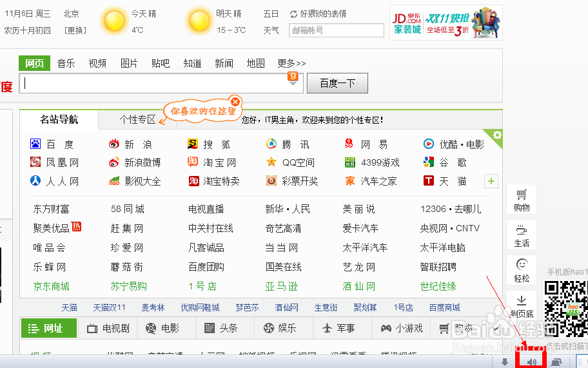Open the 12306 train ticket link
Image resolution: width=588 pixels, height=368 pixels.
[433, 209]
